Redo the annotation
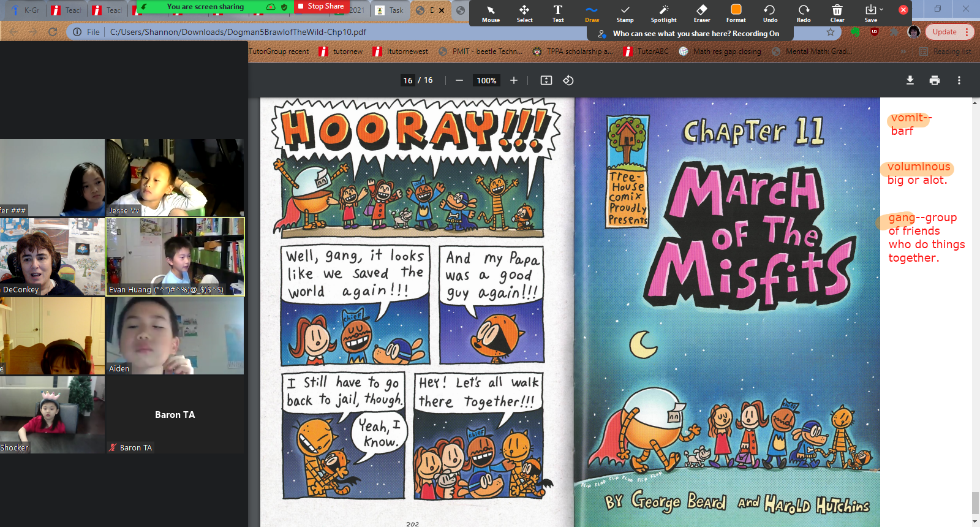980x527 pixels. point(804,13)
